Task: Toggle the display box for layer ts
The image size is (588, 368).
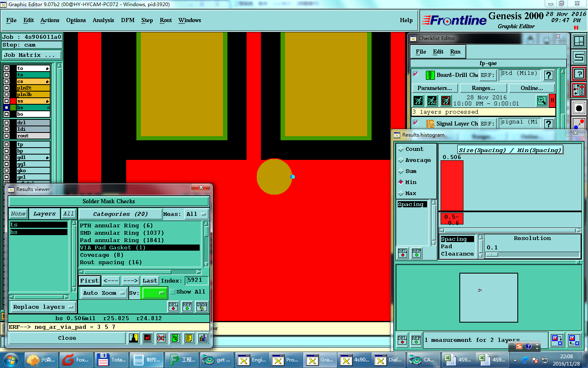Action: click(7, 75)
